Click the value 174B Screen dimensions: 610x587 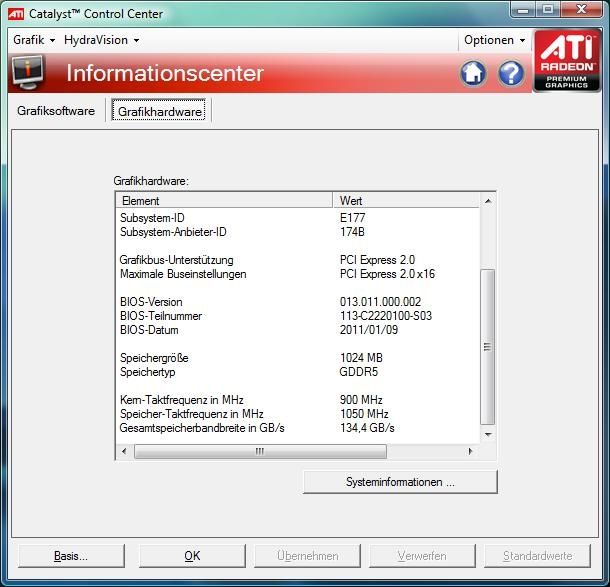352,232
